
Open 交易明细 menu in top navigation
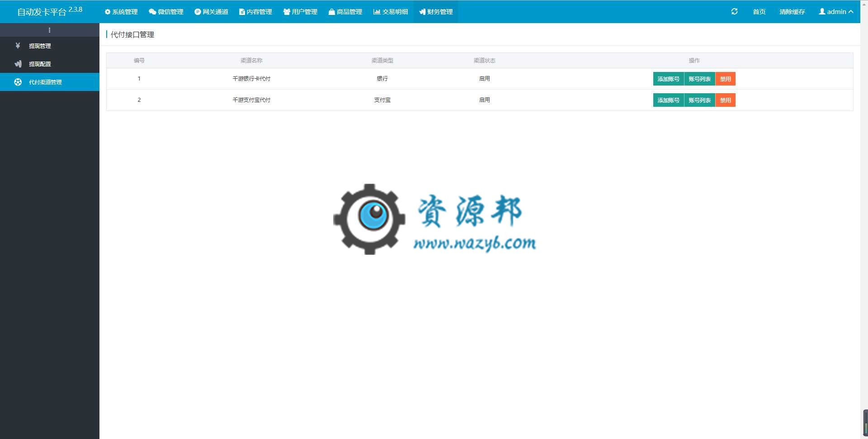click(391, 12)
